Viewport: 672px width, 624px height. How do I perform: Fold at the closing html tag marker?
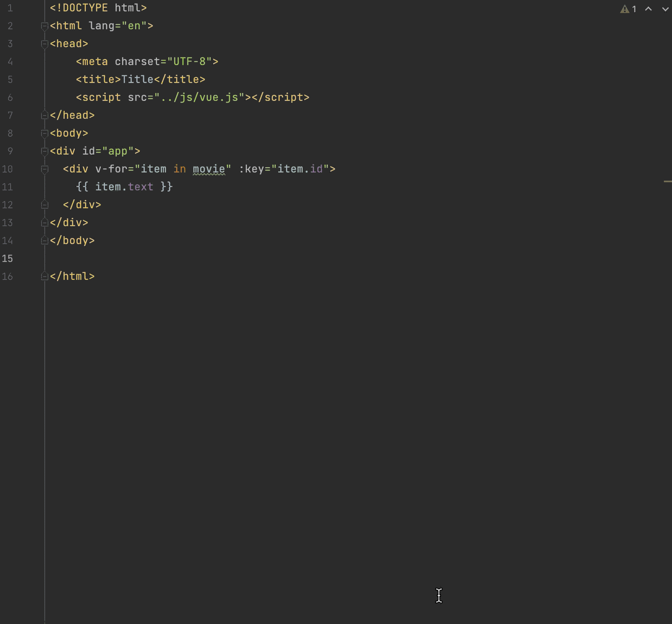pyautogui.click(x=45, y=277)
